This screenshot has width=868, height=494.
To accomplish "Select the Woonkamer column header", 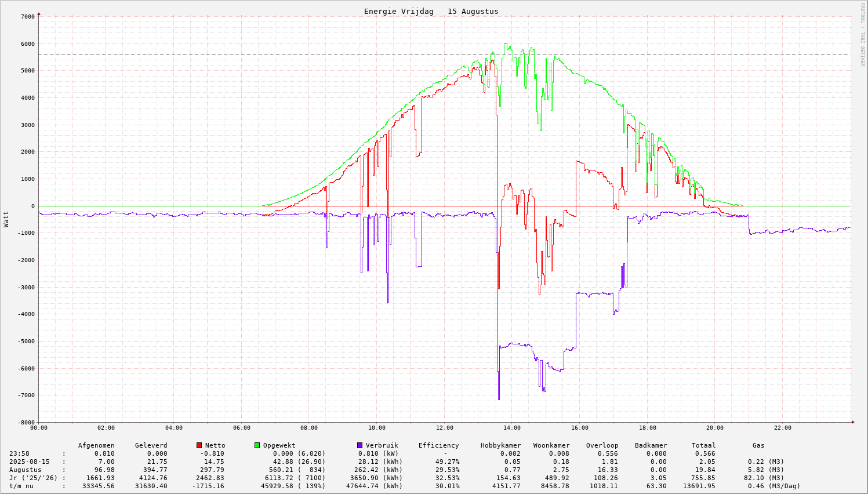I will click(x=551, y=446).
